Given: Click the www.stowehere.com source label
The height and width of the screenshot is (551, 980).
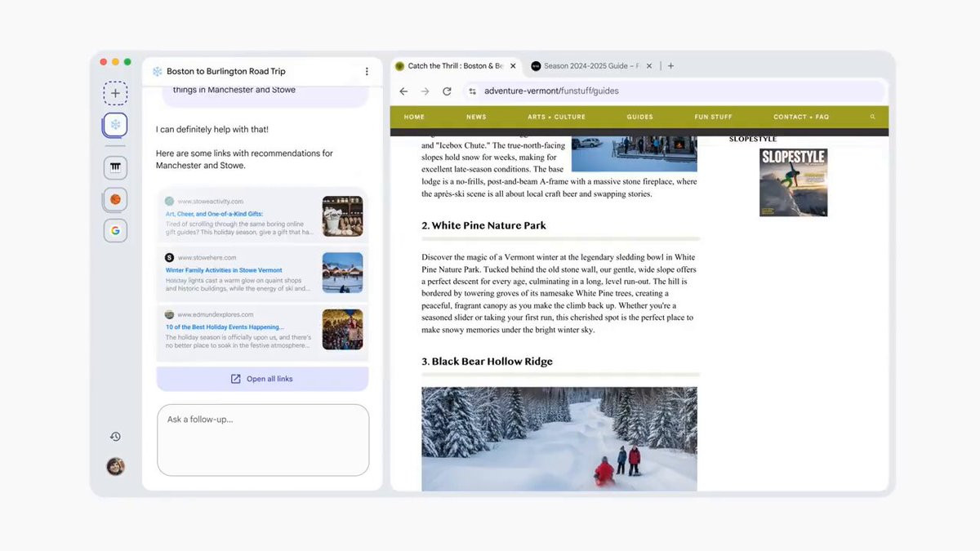Looking at the screenshot, I should click(207, 257).
